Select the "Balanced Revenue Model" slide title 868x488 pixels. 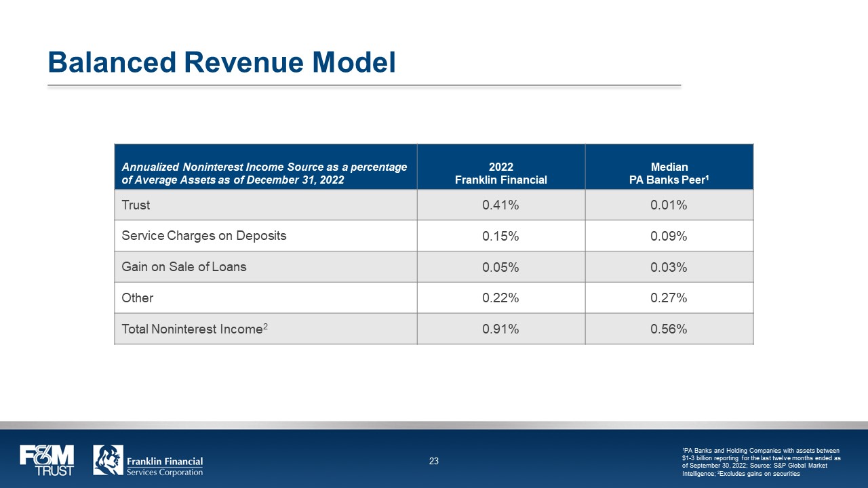coord(222,62)
